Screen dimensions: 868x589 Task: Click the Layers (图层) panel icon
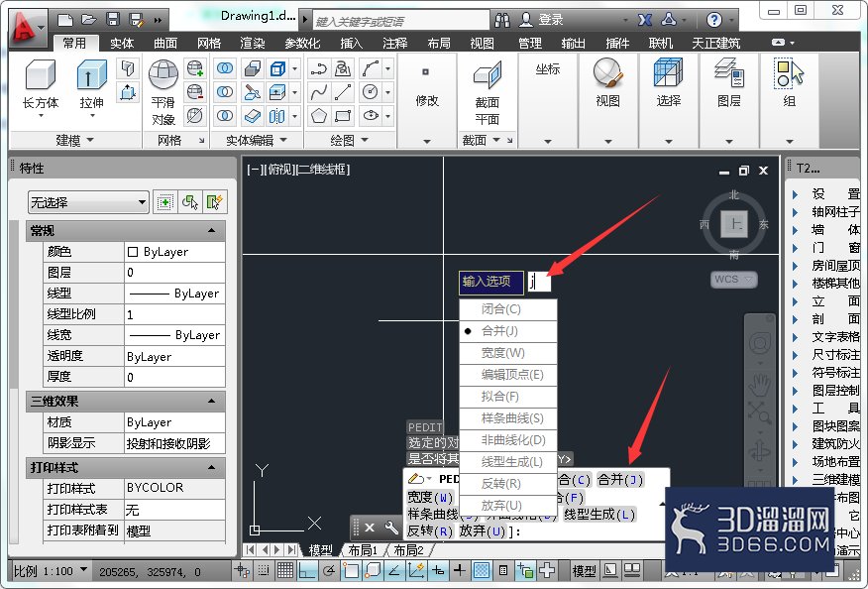[x=729, y=73]
